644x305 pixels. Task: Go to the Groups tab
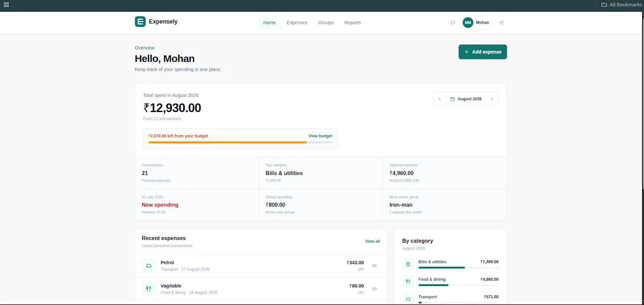[326, 23]
